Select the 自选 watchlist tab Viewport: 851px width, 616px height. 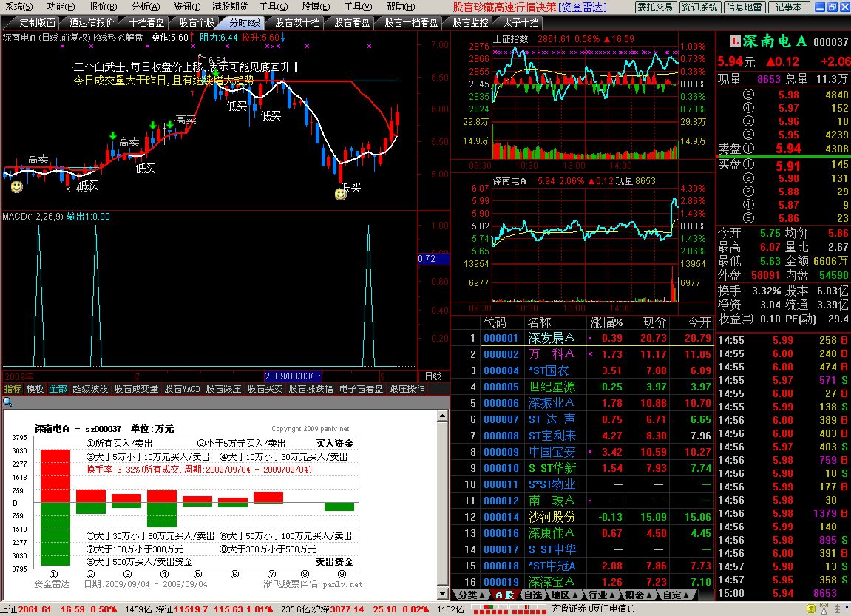[x=532, y=595]
